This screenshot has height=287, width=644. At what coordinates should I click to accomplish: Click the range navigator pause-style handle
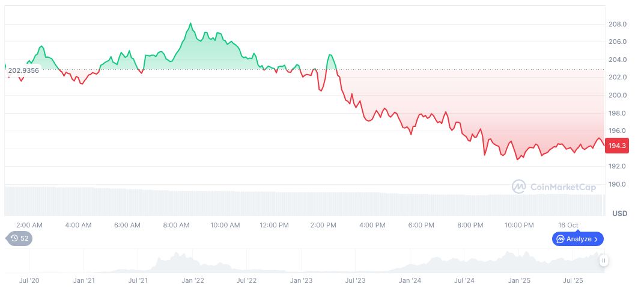[x=603, y=261]
